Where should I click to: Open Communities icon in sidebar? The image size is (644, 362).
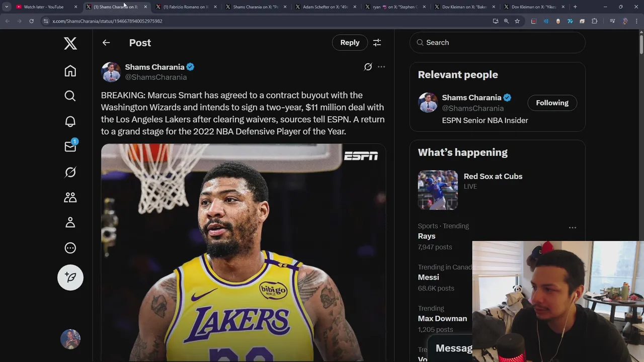[x=70, y=197]
